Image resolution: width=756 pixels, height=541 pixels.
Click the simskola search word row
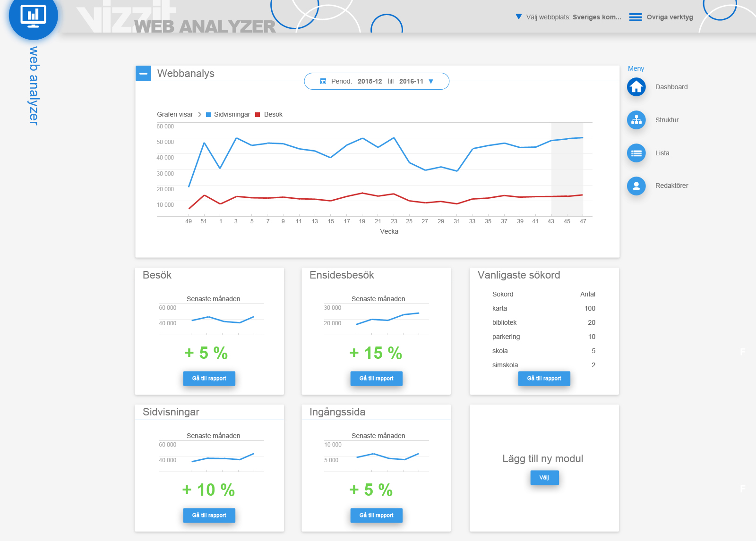tap(544, 365)
